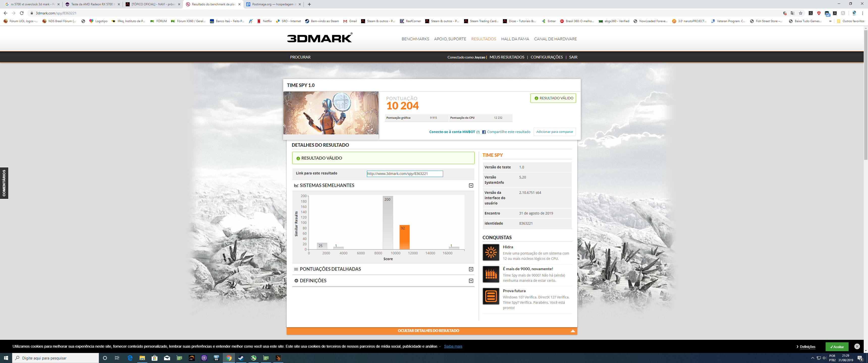The image size is (868, 363).
Task: Click the HWBOT help (?) link
Action: coord(477,132)
